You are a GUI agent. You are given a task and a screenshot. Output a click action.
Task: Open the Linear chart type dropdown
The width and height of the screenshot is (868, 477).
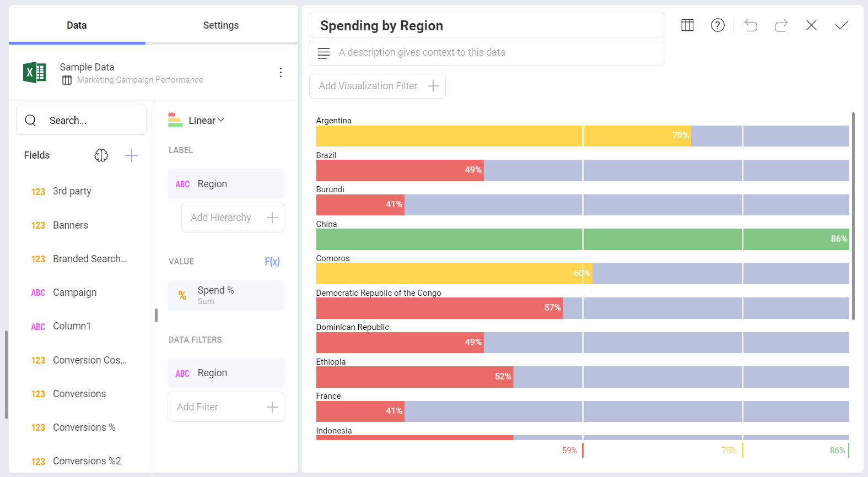(202, 120)
